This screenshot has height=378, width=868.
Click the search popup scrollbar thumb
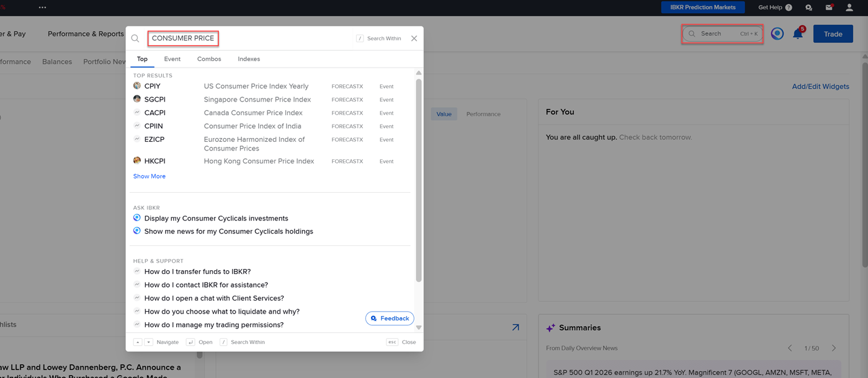point(419,180)
